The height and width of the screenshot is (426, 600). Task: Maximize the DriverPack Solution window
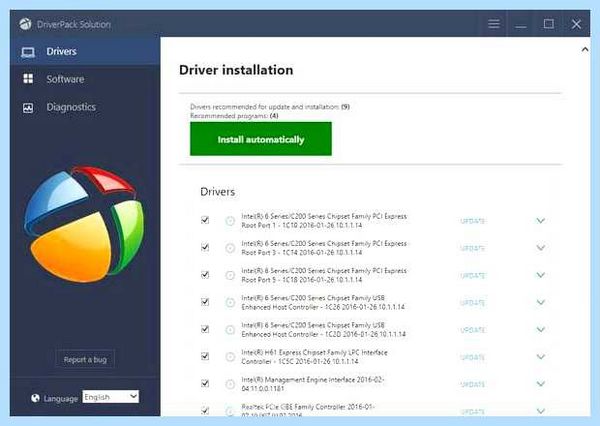coord(549,24)
